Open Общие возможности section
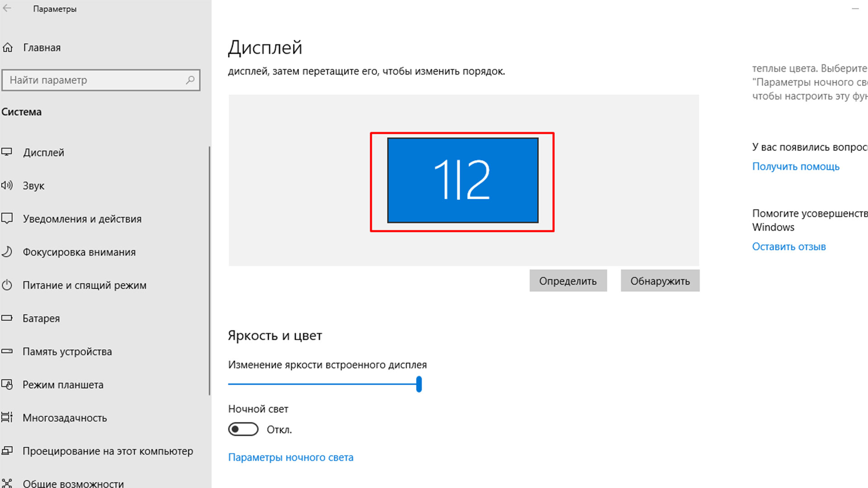This screenshot has width=868, height=488. (x=73, y=483)
